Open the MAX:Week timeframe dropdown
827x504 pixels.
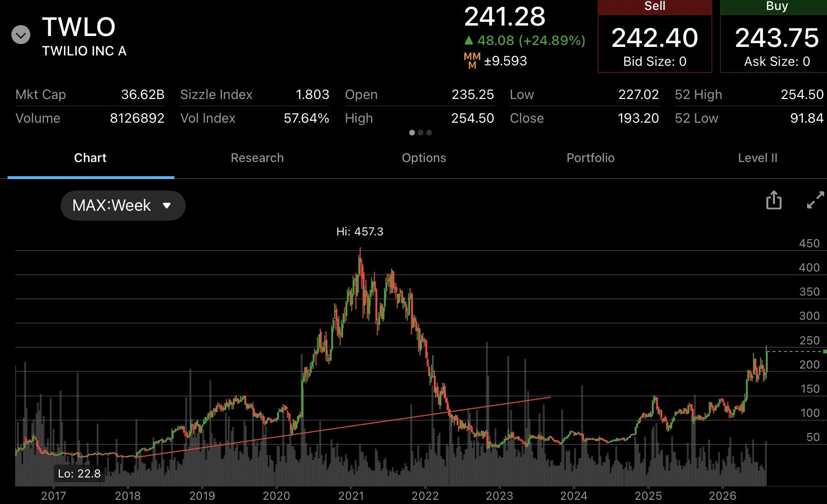pos(123,206)
